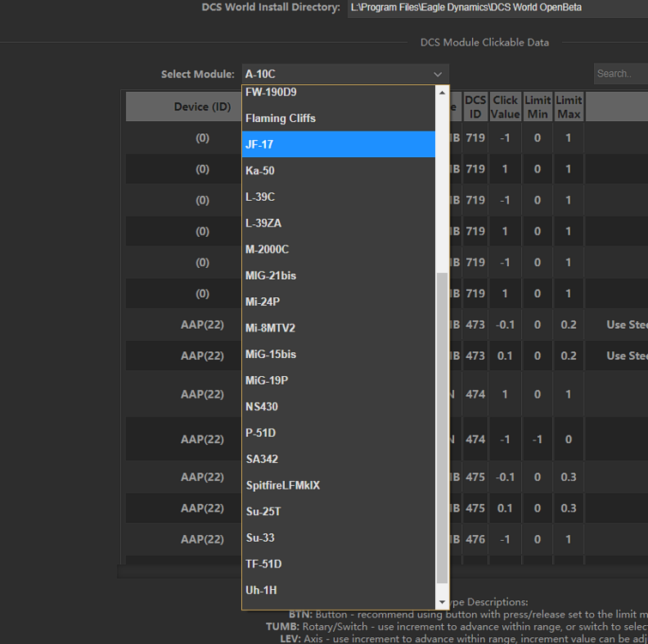This screenshot has width=648, height=644.
Task: Focus the Search input field
Action: click(621, 74)
